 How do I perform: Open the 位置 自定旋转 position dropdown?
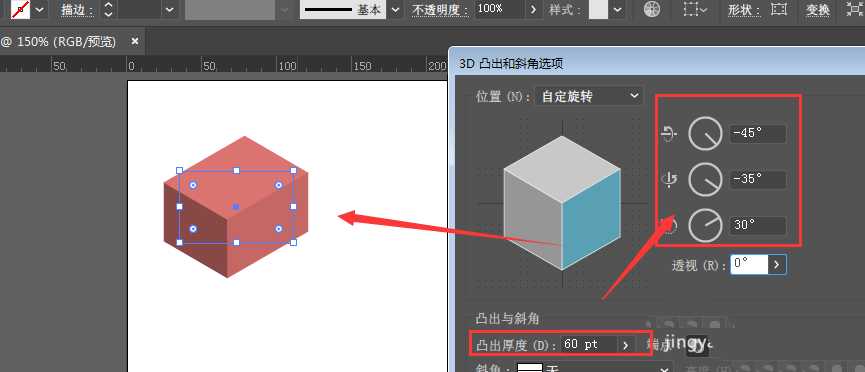point(589,97)
